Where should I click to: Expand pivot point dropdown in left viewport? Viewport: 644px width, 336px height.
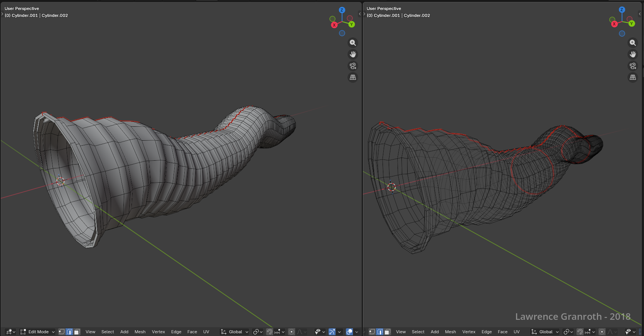(258, 332)
